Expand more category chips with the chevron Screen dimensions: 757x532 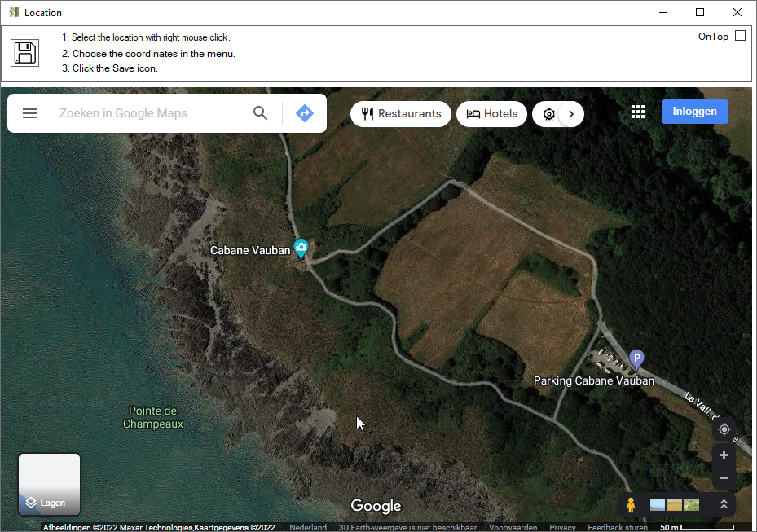click(x=571, y=114)
